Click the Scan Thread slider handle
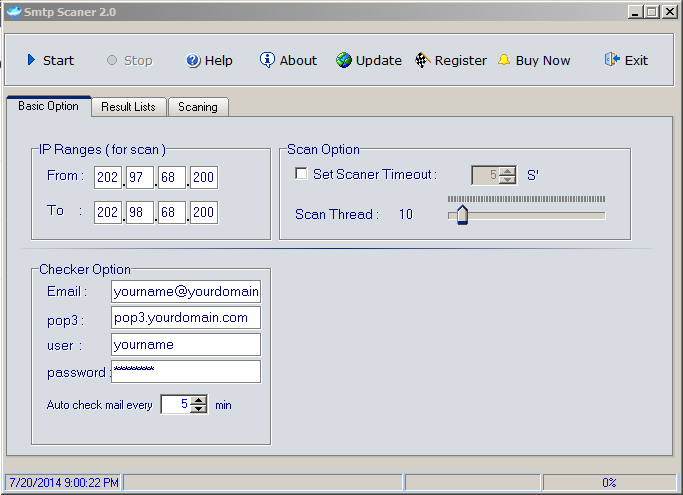683x495 pixels. coord(462,214)
